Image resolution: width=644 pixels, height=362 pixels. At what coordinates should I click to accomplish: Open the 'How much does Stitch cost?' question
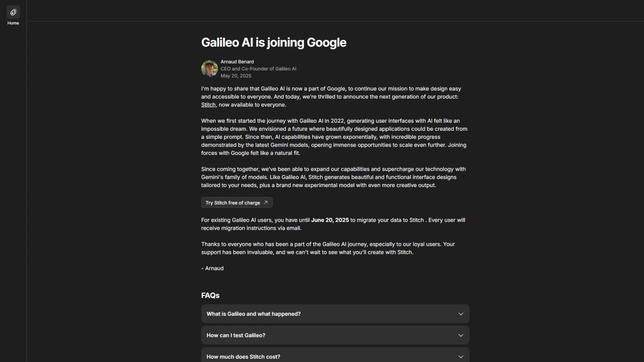click(x=243, y=357)
